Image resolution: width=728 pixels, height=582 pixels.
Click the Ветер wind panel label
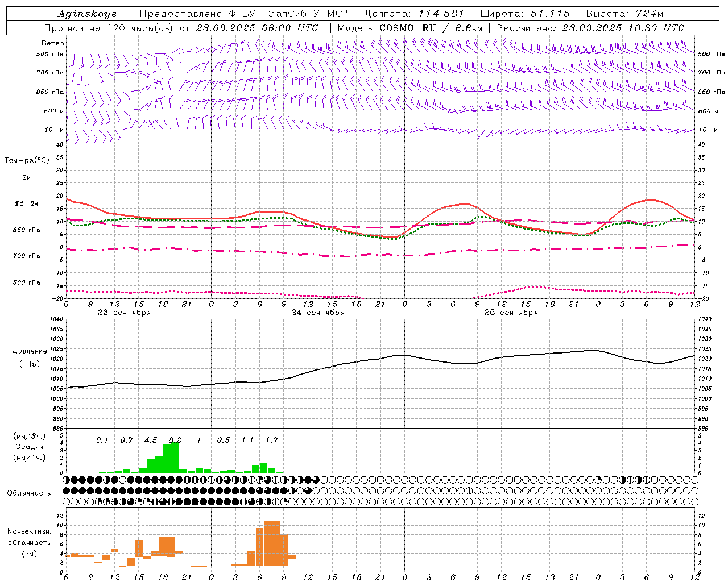(x=53, y=43)
